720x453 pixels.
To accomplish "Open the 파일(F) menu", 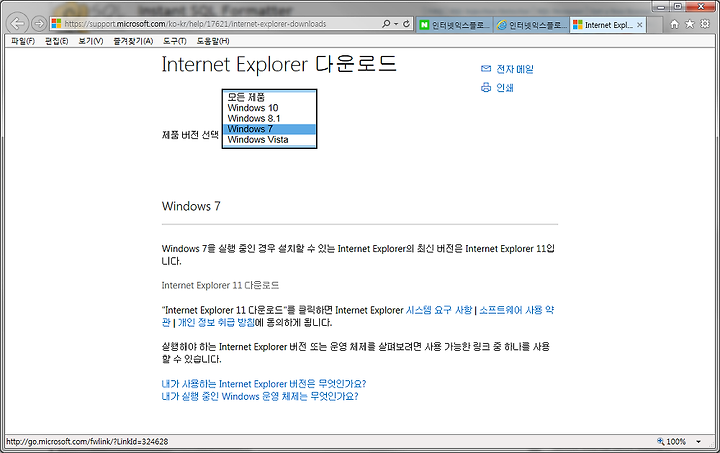I will 23,41.
